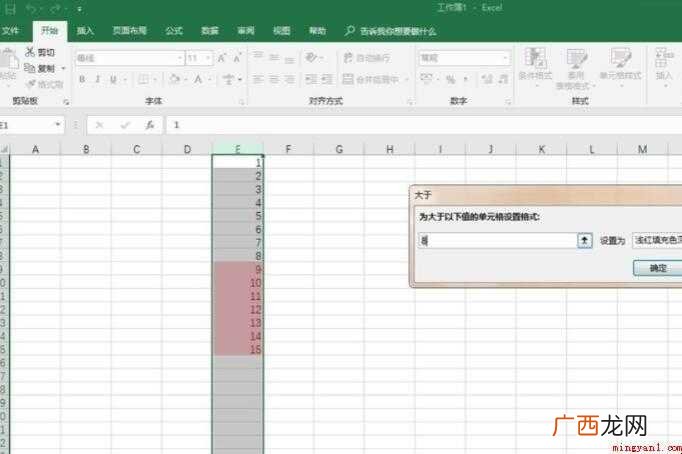
Task: Click the Middle Align icon
Action: pos(274,57)
